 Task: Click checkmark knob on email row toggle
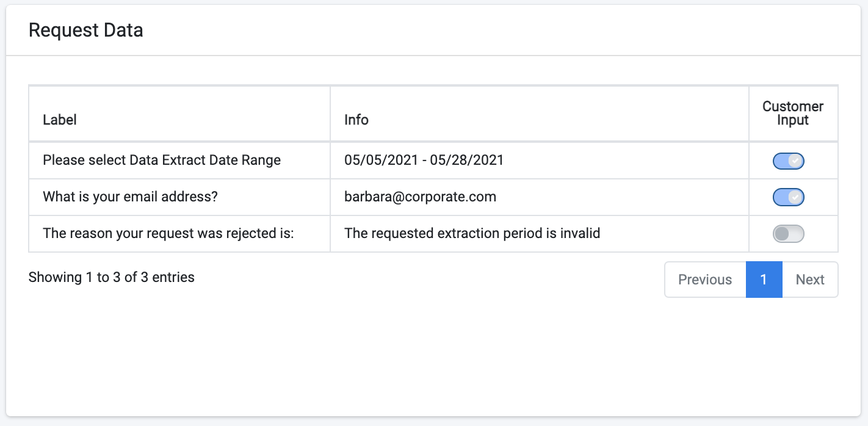(795, 197)
